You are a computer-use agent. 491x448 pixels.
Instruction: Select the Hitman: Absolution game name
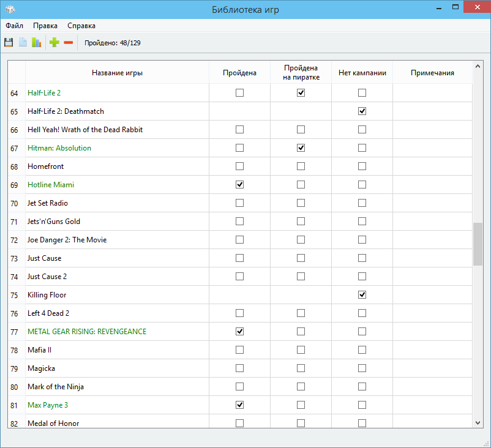(59, 148)
